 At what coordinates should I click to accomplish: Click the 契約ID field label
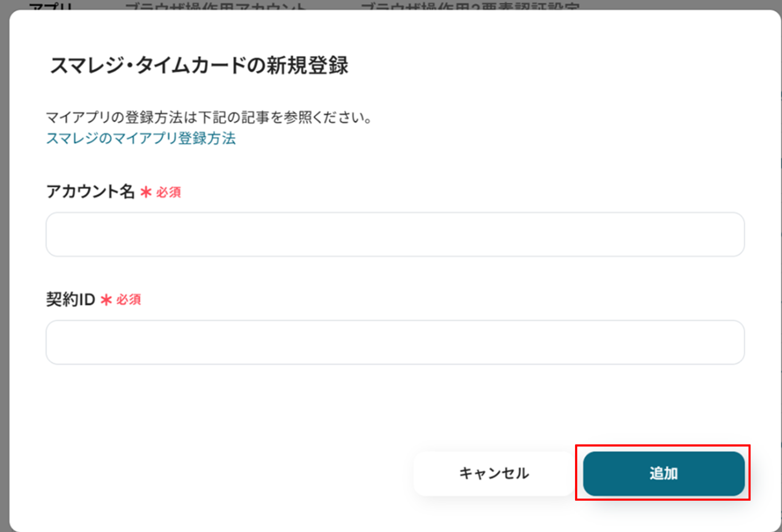click(71, 299)
